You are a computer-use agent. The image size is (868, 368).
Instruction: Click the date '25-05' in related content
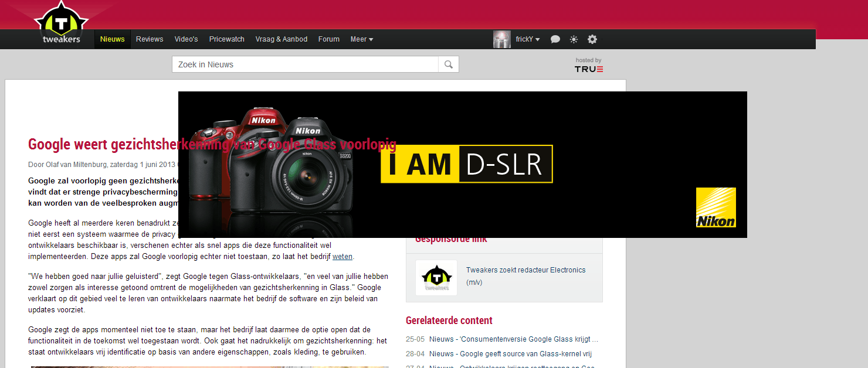point(415,339)
